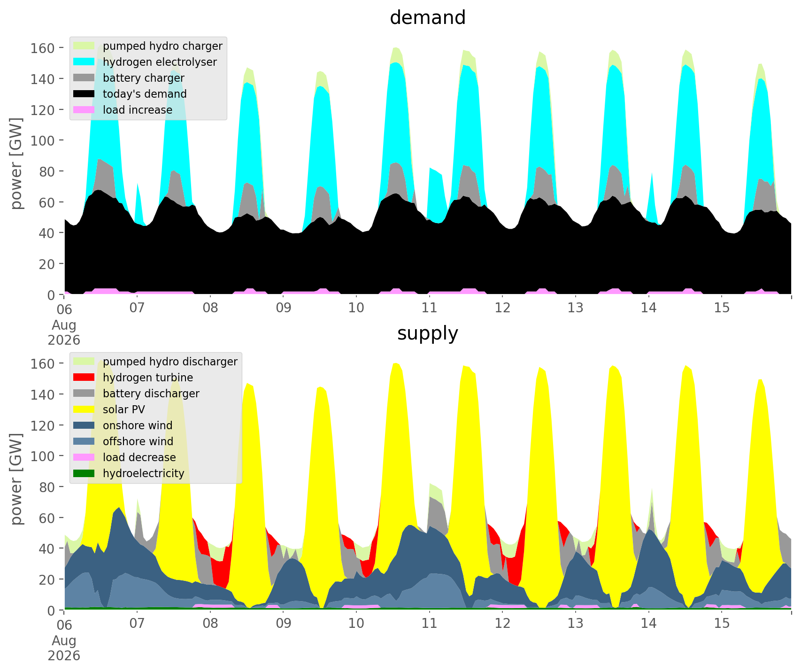Click the 160 tick on supply chart y-axis

(43, 363)
